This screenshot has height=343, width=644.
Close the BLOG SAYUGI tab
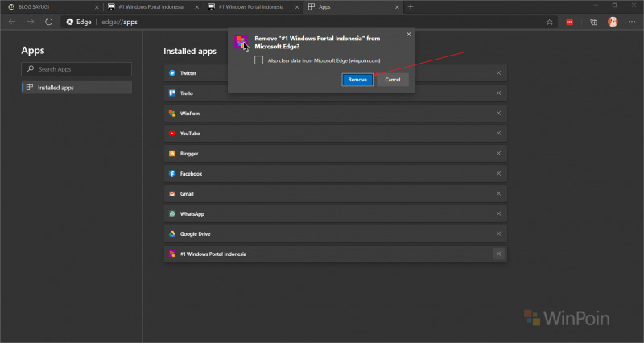(x=97, y=7)
